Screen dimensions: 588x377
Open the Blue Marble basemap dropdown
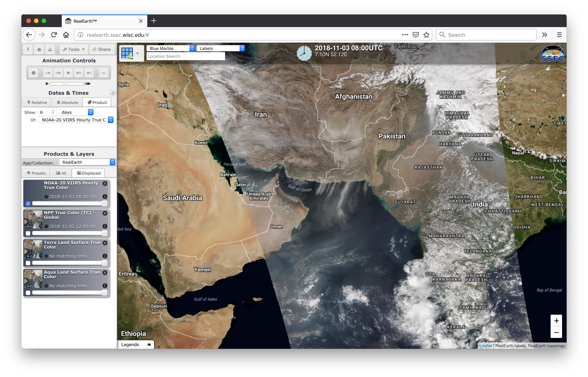coord(171,48)
